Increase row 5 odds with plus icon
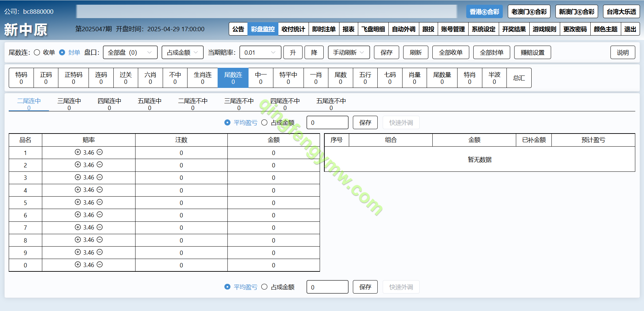The image size is (644, 311). [78, 202]
